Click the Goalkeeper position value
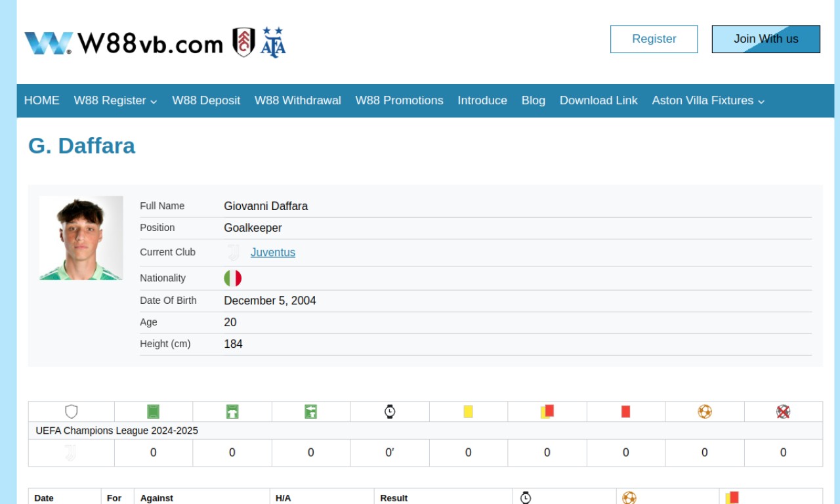Viewport: 840px width, 504px height. point(253,228)
